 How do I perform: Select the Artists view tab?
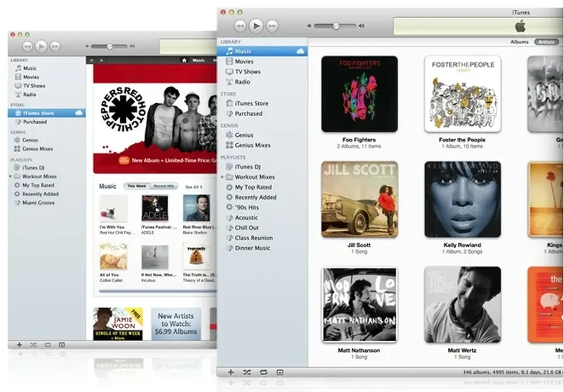(x=545, y=42)
